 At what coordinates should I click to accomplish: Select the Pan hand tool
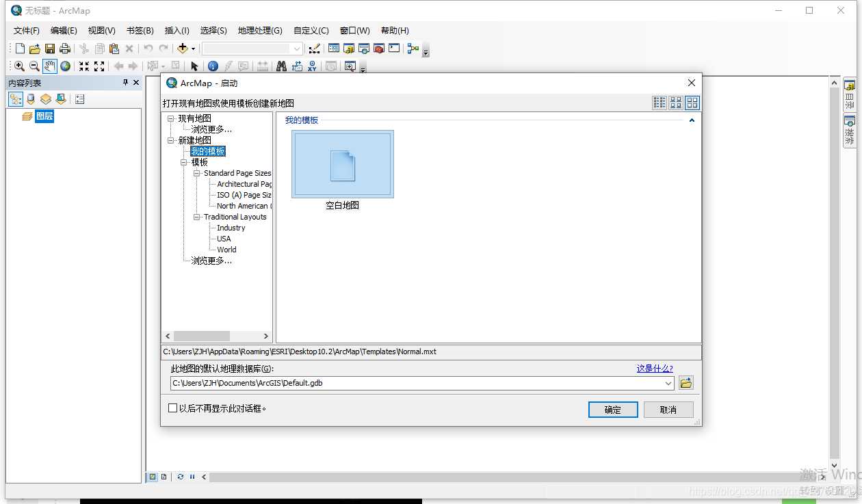click(50, 66)
